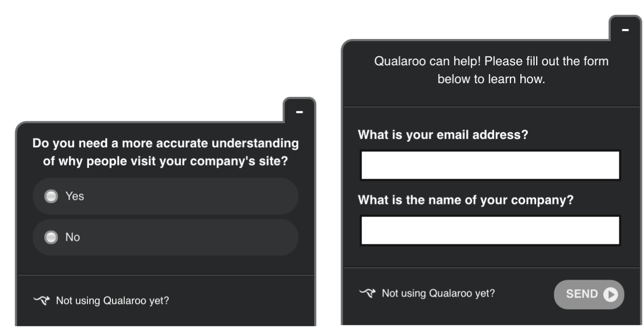The height and width of the screenshot is (335, 644).
Task: Choose the No answer label text
Action: click(x=73, y=238)
